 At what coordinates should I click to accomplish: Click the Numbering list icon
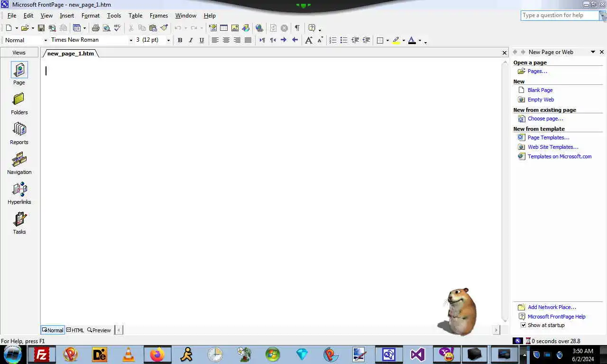click(x=333, y=40)
